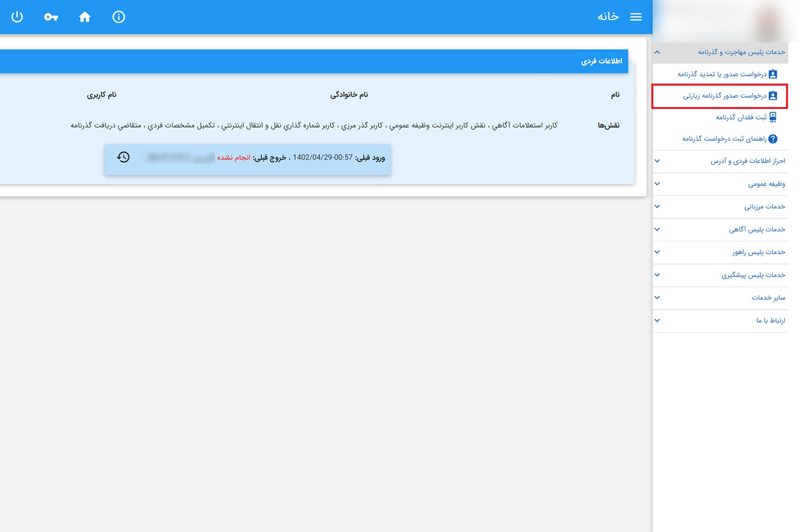
Task: Click question-mark icon for راهنمای ثبت درخواست
Action: click(773, 139)
